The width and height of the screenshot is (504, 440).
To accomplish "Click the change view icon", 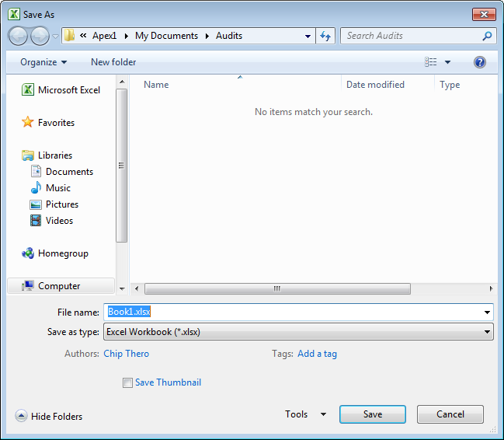I will pos(431,62).
